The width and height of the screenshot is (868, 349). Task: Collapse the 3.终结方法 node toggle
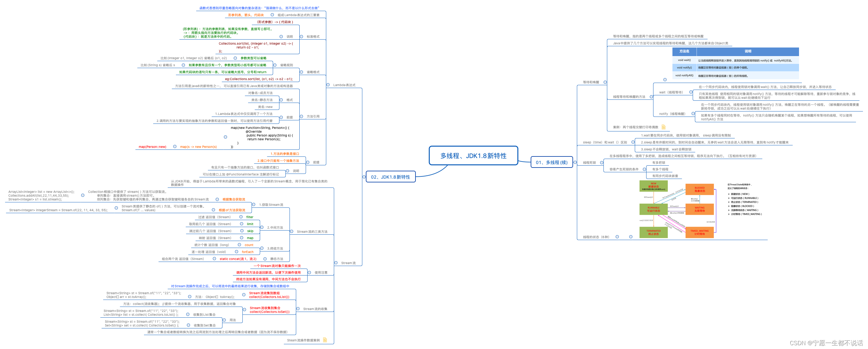[x=262, y=248]
